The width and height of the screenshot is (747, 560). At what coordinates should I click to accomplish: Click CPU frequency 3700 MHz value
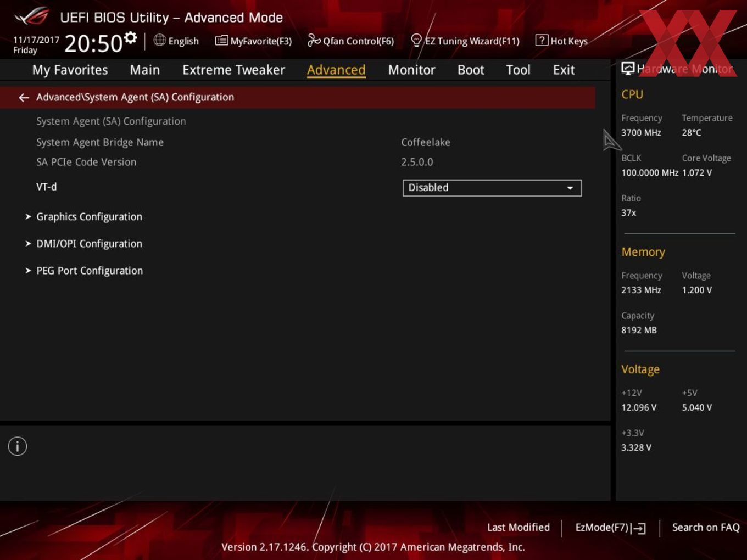click(x=641, y=132)
